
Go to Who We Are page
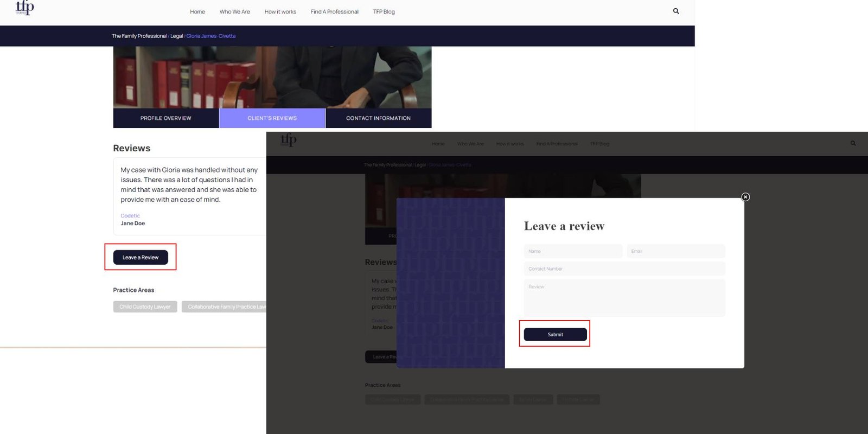coord(234,12)
